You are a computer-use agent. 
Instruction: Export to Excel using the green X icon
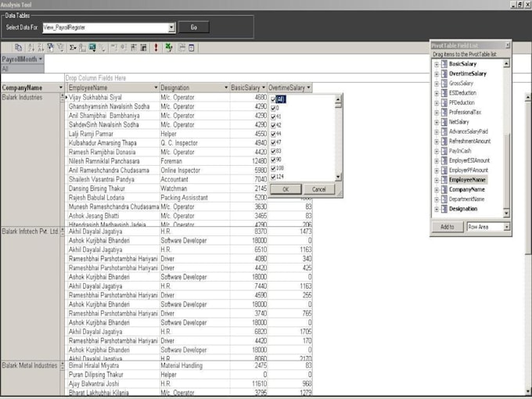point(169,48)
